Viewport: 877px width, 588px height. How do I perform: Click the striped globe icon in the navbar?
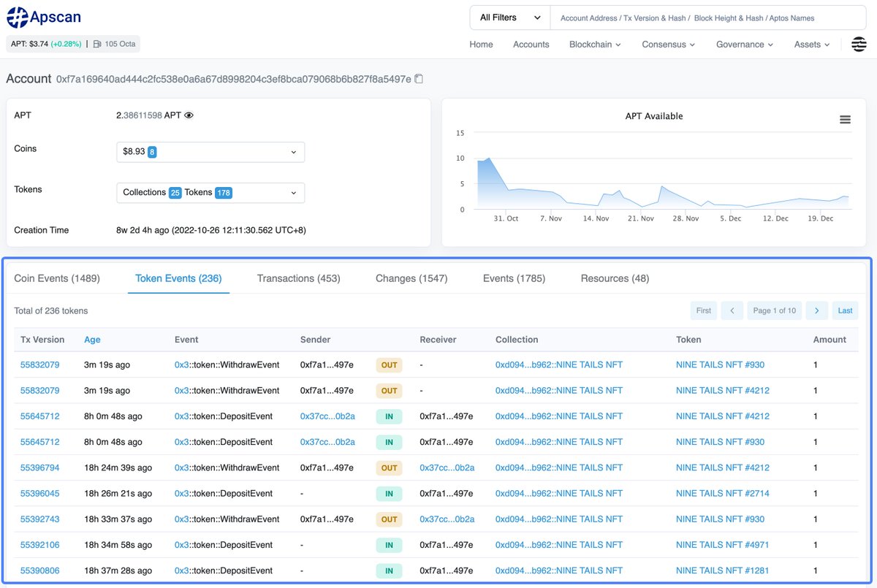point(859,45)
